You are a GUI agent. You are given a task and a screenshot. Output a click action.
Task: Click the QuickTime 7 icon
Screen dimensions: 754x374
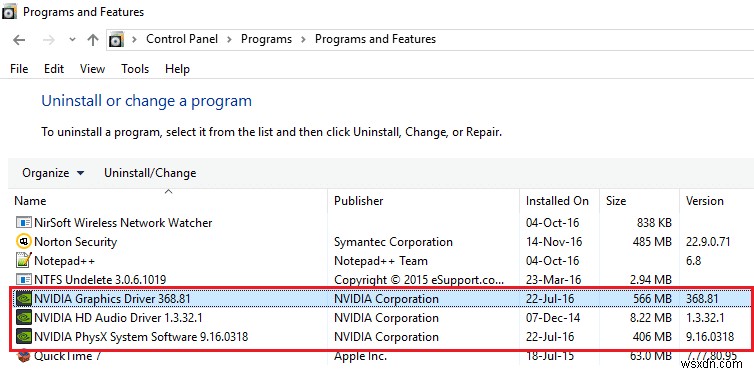point(24,356)
